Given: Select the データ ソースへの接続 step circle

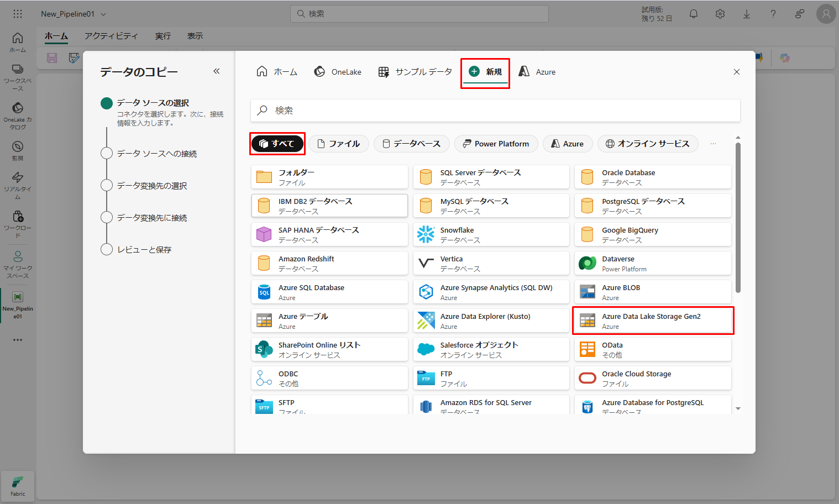Looking at the screenshot, I should (x=107, y=154).
